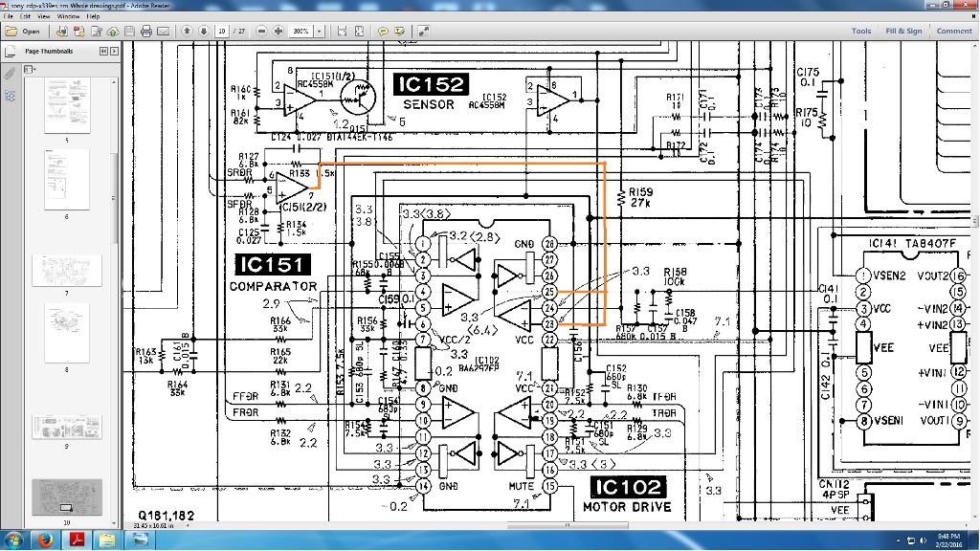This screenshot has width=980, height=551.
Task: Open the Window menu
Action: pyautogui.click(x=68, y=16)
